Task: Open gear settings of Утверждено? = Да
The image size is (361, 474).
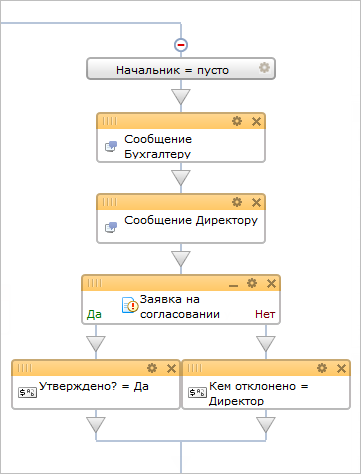Action: (x=152, y=368)
